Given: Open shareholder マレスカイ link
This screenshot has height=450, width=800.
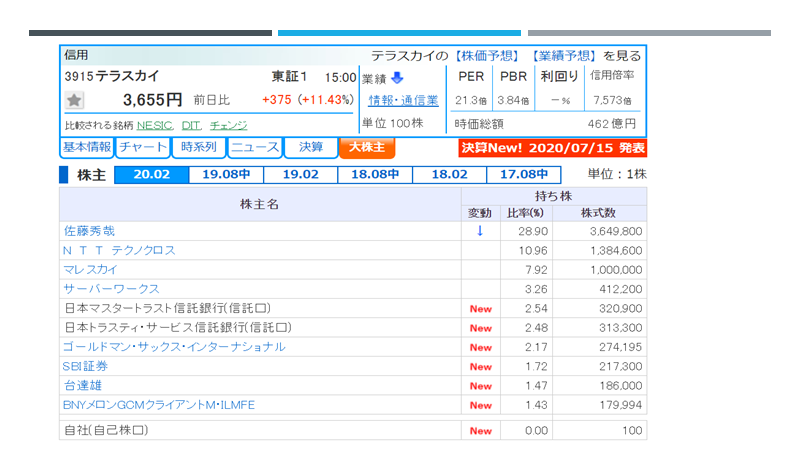Looking at the screenshot, I should tap(90, 270).
